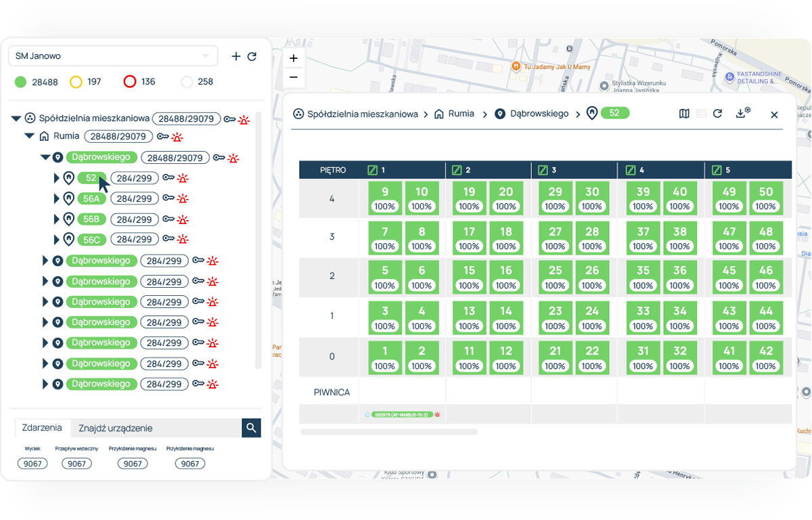Click the download with settings icon
This screenshot has height=520, width=812.
click(x=743, y=114)
